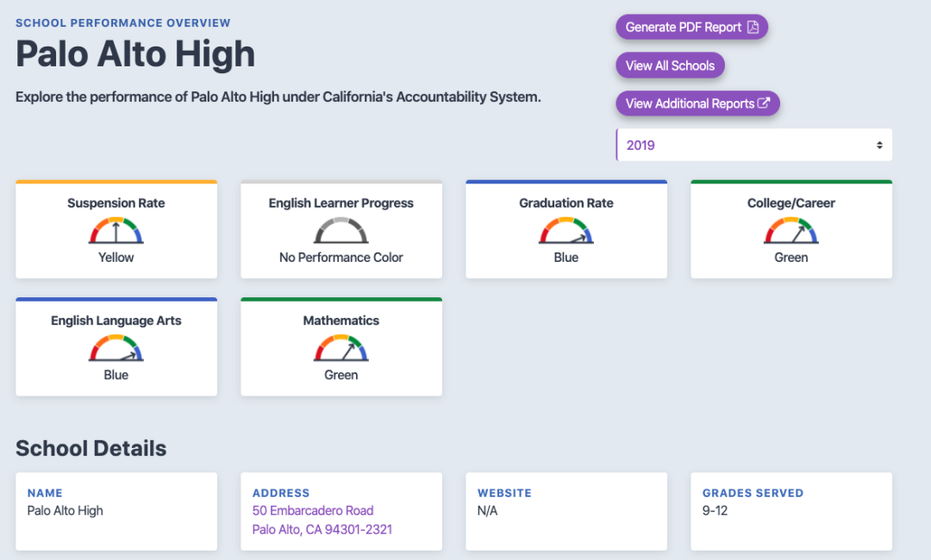Screen dimensions: 931x560
Task: Click the Graduation Rate gauge icon
Action: [566, 231]
